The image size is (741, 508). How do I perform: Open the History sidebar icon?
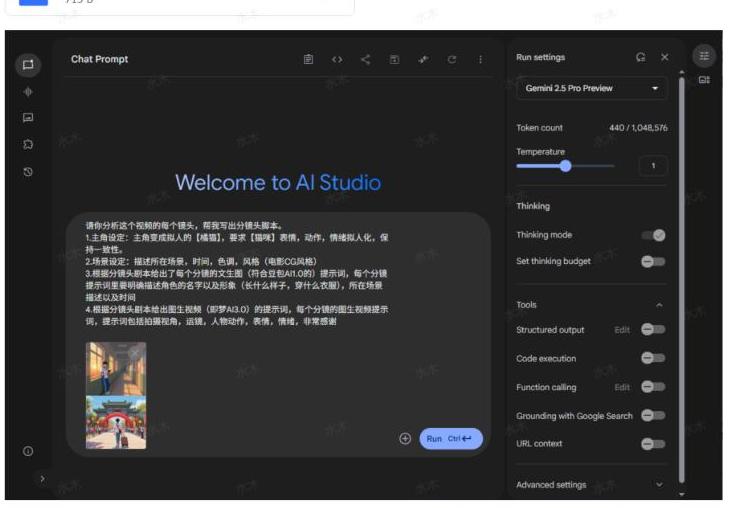click(x=28, y=172)
